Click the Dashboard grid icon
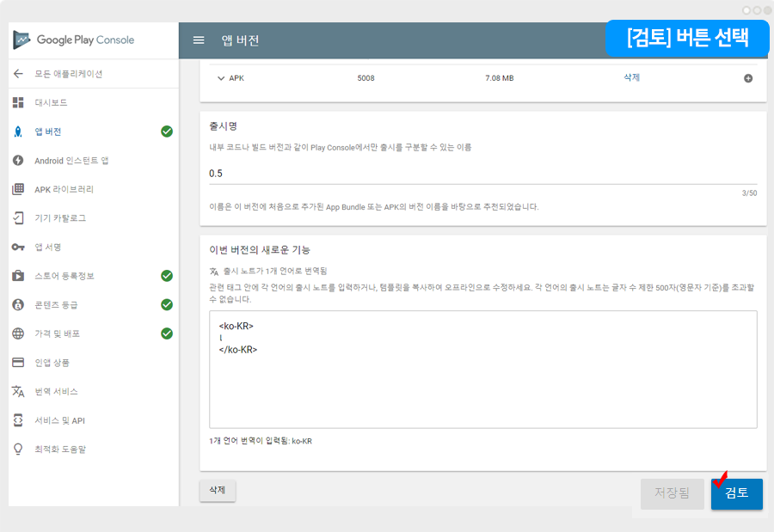This screenshot has width=774, height=532. (x=18, y=103)
